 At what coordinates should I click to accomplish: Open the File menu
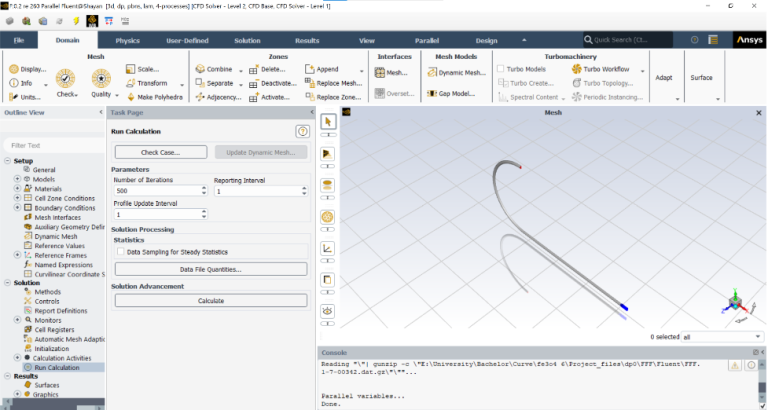(19, 40)
